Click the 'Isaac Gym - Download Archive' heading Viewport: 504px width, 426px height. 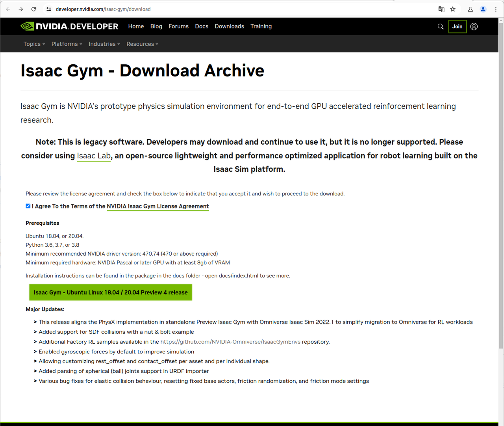click(x=143, y=71)
